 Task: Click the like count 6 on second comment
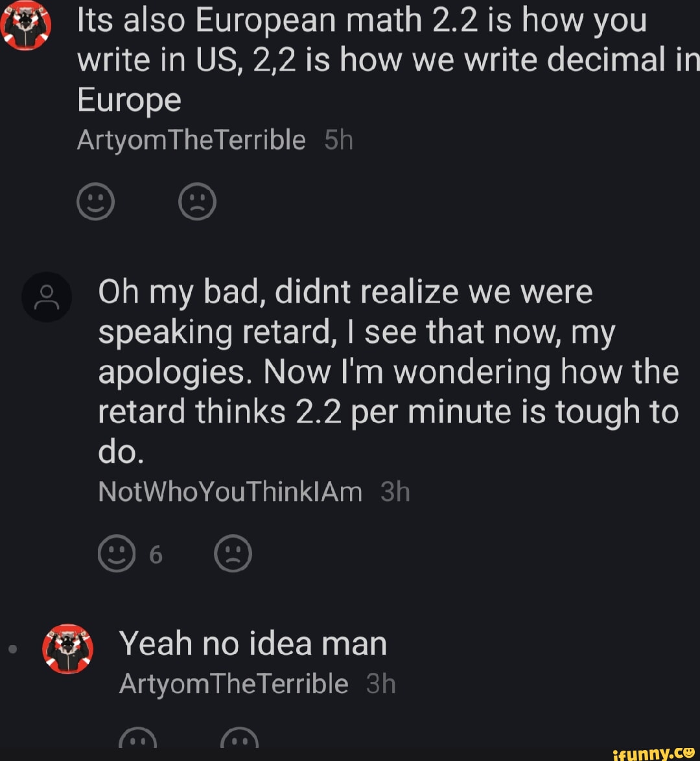[x=156, y=555]
